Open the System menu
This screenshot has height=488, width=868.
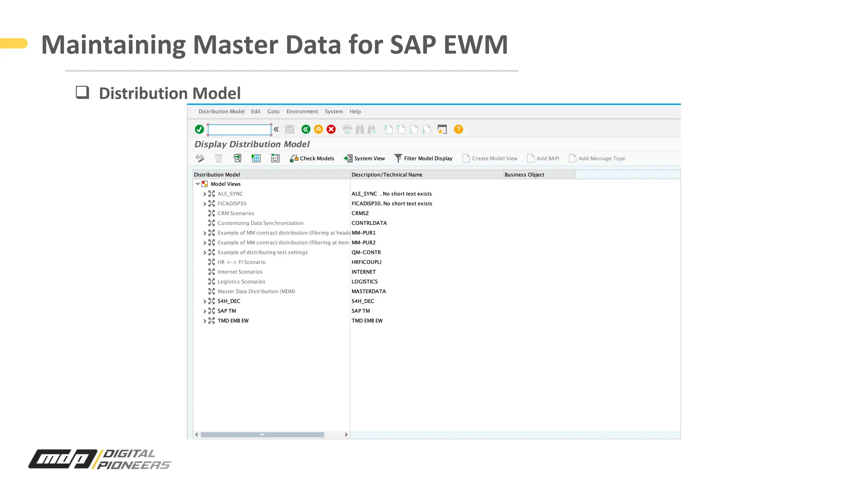334,111
